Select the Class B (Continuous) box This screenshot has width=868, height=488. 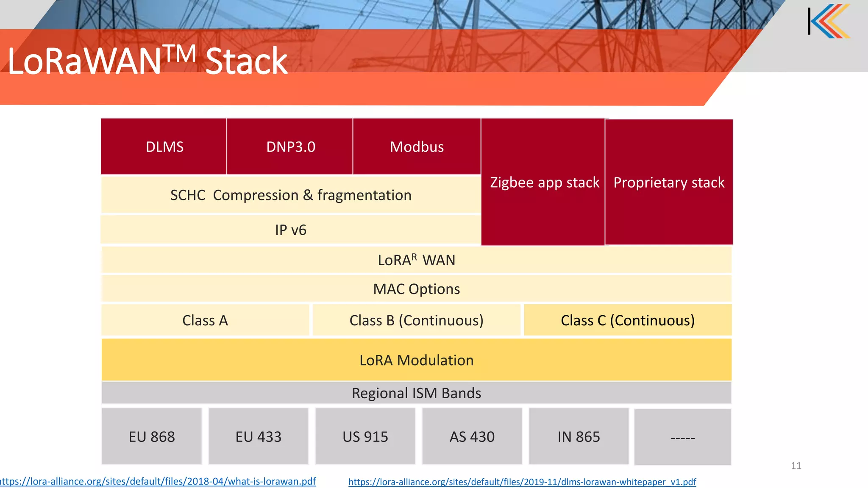pos(416,320)
